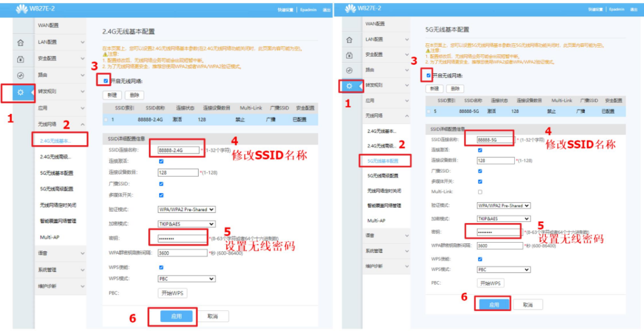Viewport: 644px width, 331px height.
Task: Open 5G无线基本配置 in the 5G page sidebar
Action: [x=382, y=161]
